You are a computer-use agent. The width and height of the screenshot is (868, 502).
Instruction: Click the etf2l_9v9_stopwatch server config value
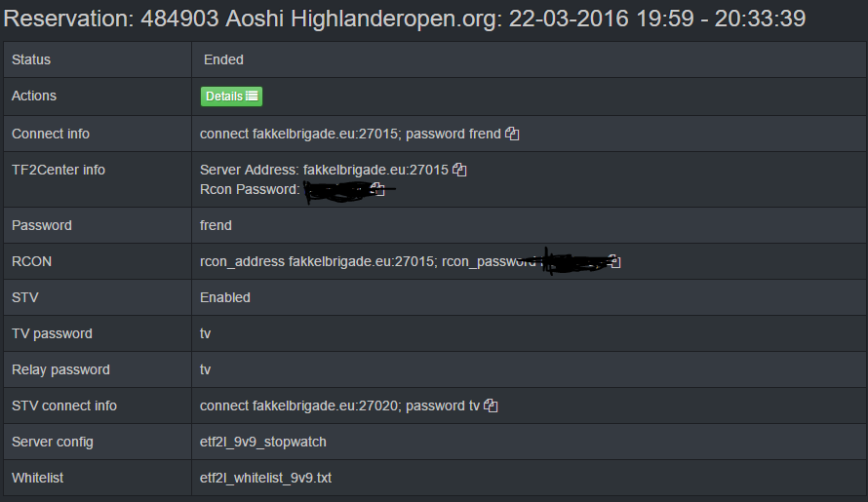pyautogui.click(x=263, y=442)
